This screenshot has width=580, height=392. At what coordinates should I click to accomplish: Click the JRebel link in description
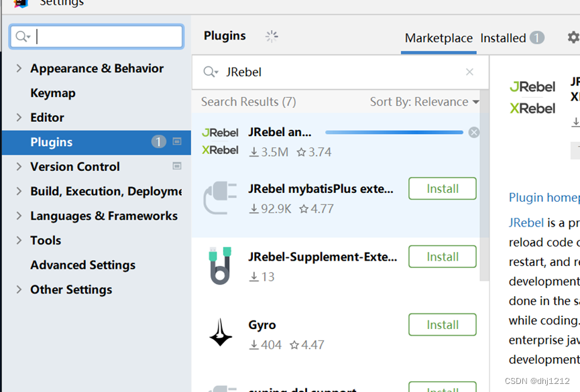click(526, 222)
